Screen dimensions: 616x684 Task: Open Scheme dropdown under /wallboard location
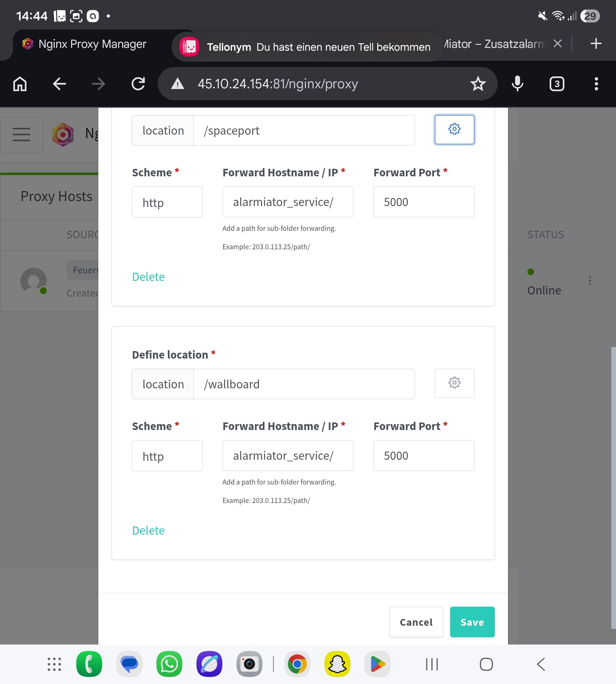tap(167, 456)
